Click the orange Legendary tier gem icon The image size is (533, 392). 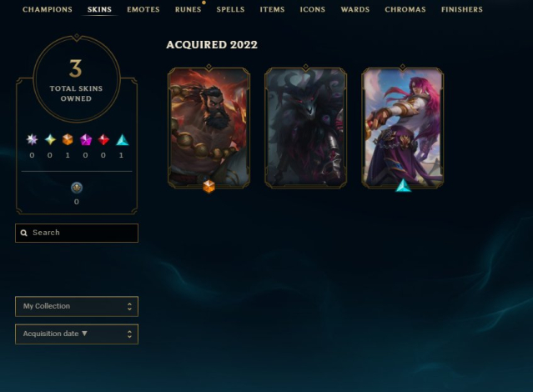pos(68,139)
